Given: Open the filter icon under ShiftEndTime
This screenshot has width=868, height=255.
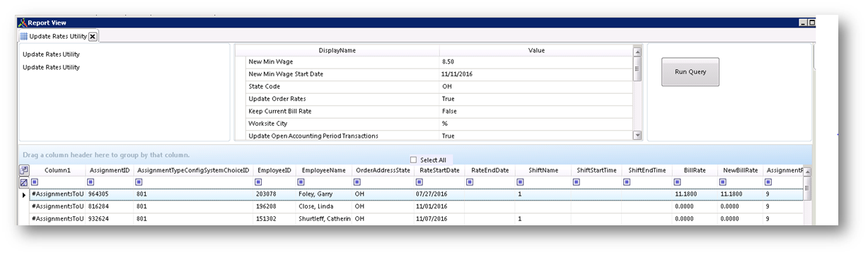Looking at the screenshot, I should click(x=627, y=182).
